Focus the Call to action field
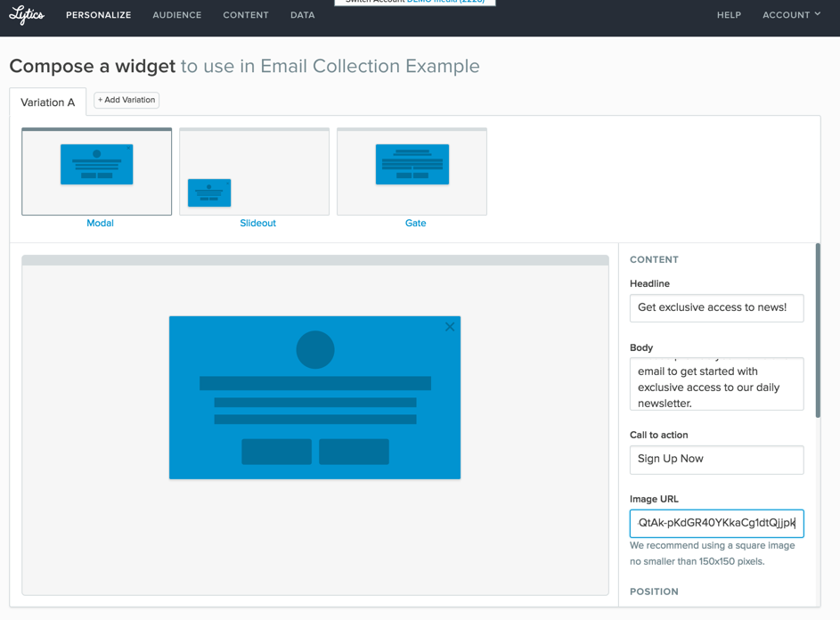This screenshot has width=840, height=620. (717, 460)
